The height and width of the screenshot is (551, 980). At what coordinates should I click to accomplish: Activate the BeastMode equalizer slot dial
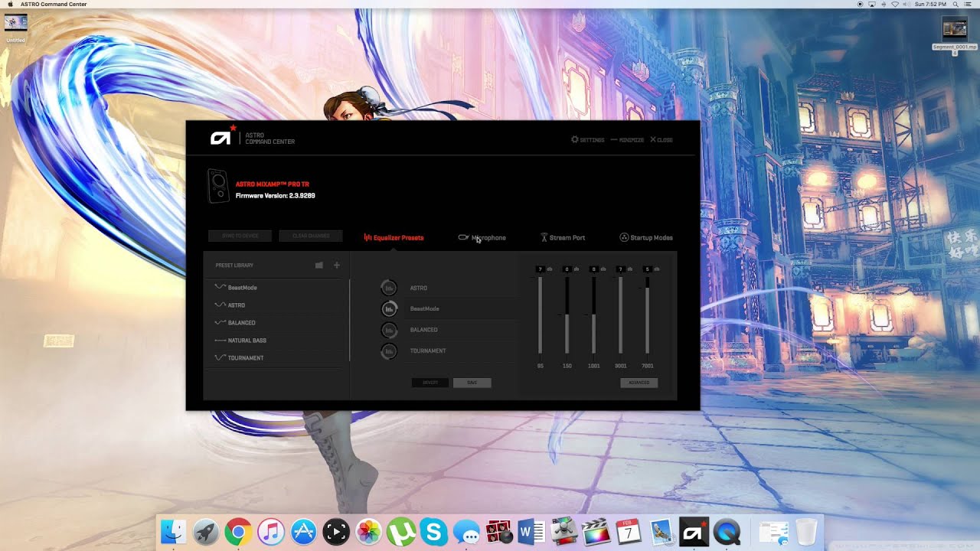tap(389, 309)
